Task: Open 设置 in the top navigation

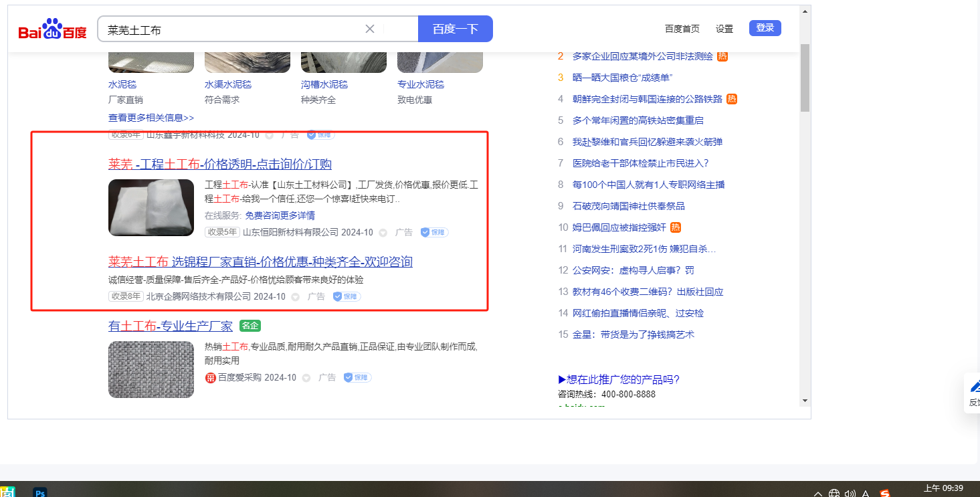Action: click(x=724, y=28)
